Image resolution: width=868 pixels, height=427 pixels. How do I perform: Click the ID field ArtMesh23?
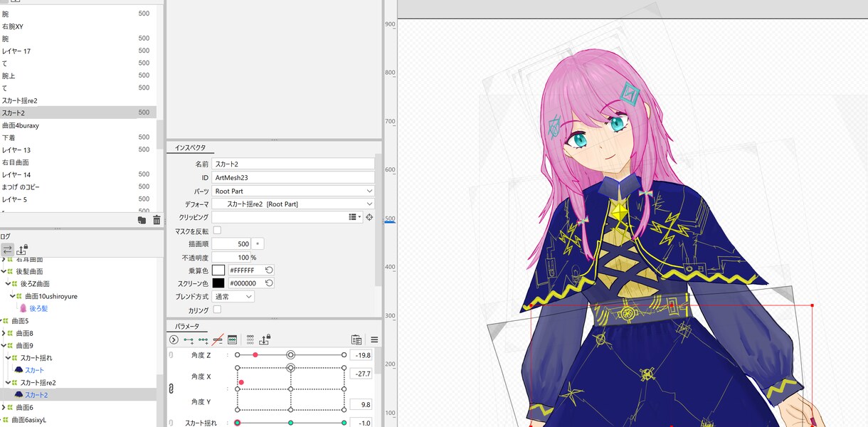click(x=293, y=178)
